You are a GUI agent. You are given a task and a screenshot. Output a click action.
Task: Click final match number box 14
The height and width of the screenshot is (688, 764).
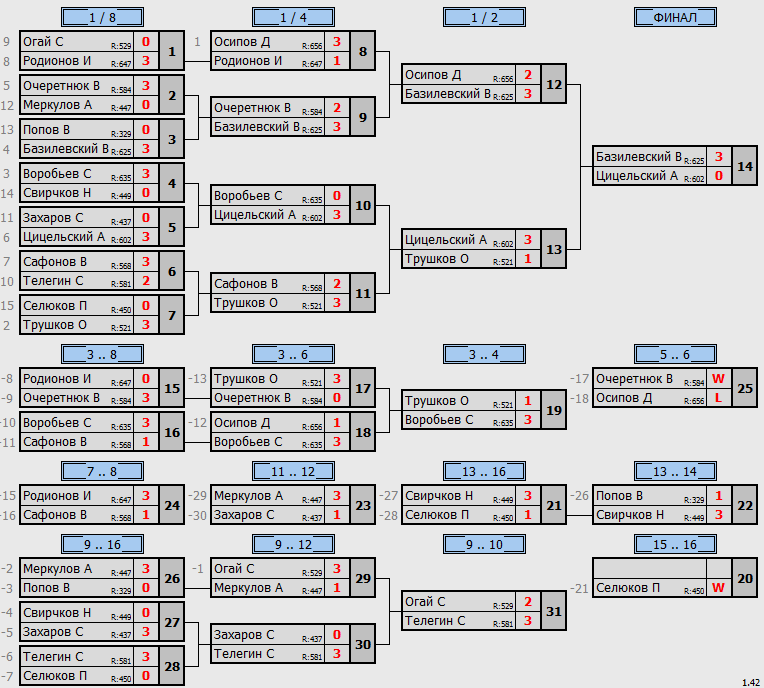[x=745, y=166]
